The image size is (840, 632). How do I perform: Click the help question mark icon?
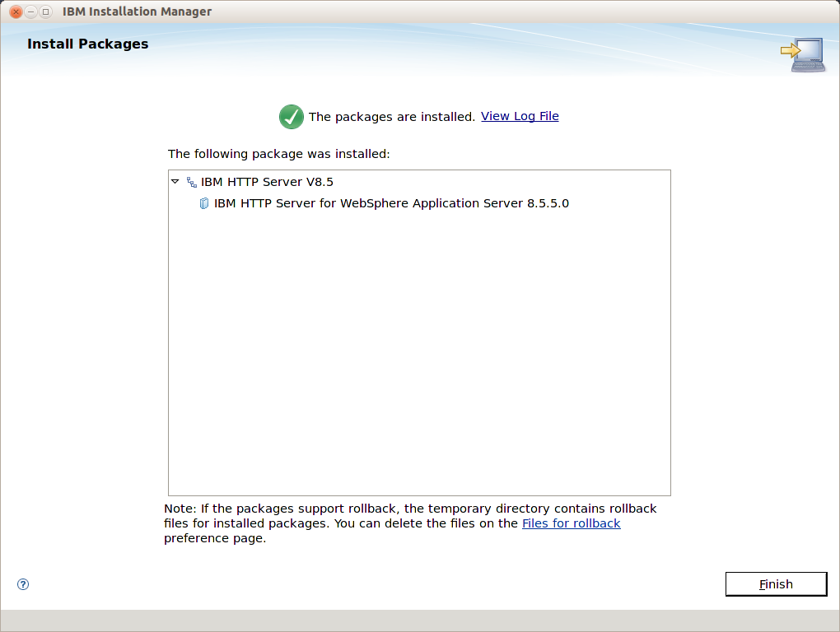pyautogui.click(x=23, y=583)
